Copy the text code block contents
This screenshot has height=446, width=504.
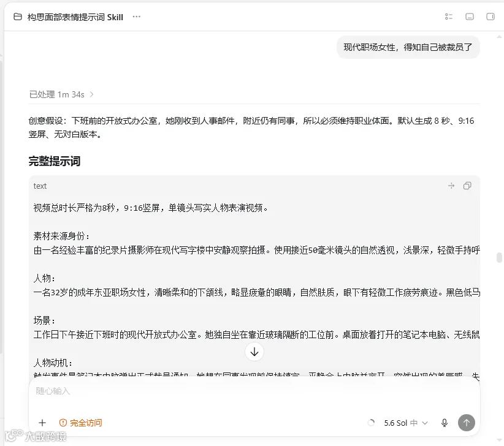pyautogui.click(x=467, y=186)
